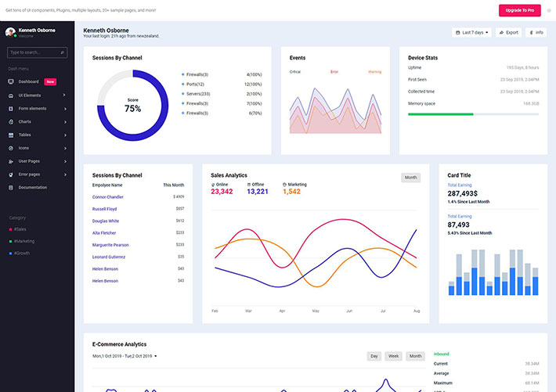Click the Memory space progress bar

tap(473, 114)
